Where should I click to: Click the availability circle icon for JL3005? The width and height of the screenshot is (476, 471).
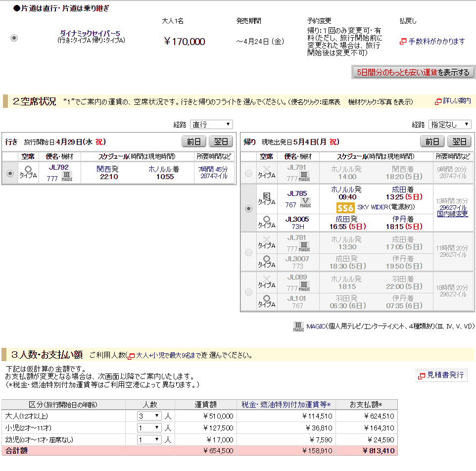[x=267, y=219]
